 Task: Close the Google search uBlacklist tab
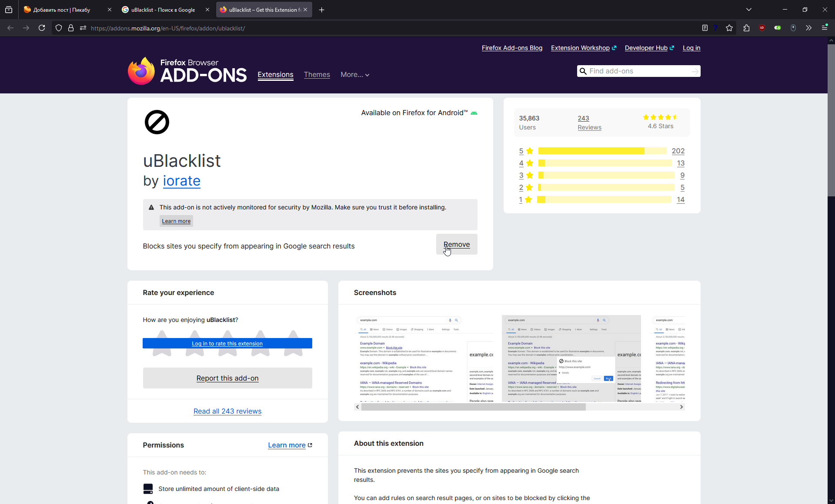207,10
